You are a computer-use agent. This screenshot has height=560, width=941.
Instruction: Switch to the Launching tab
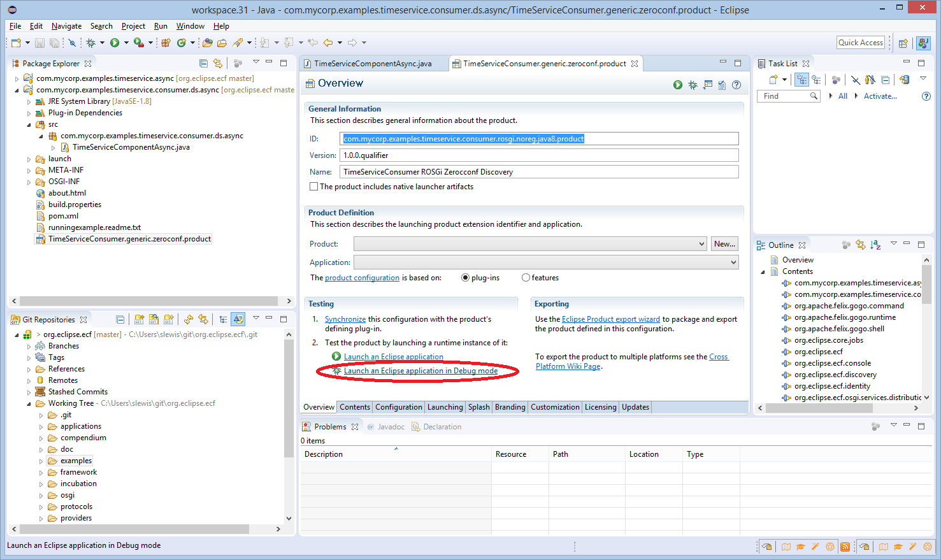pos(445,407)
